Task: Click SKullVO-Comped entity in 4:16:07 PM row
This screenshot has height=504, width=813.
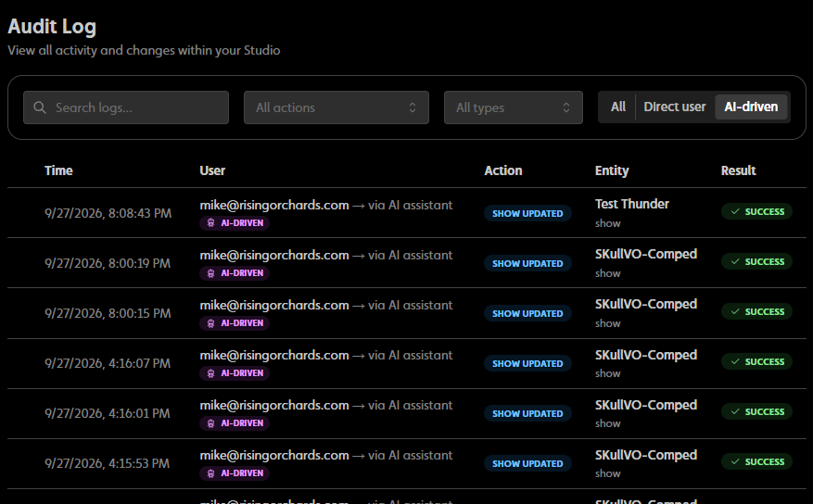Action: click(646, 355)
